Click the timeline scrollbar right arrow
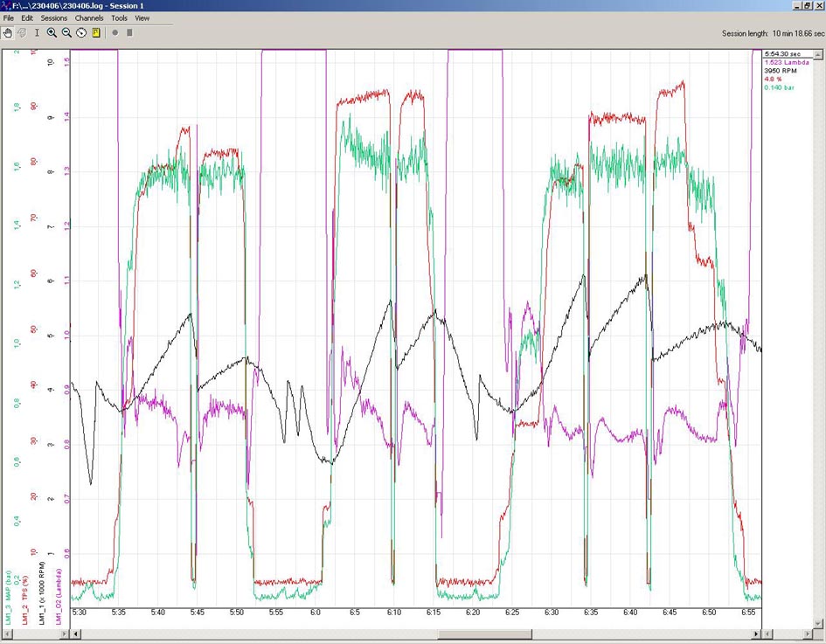 (x=756, y=634)
